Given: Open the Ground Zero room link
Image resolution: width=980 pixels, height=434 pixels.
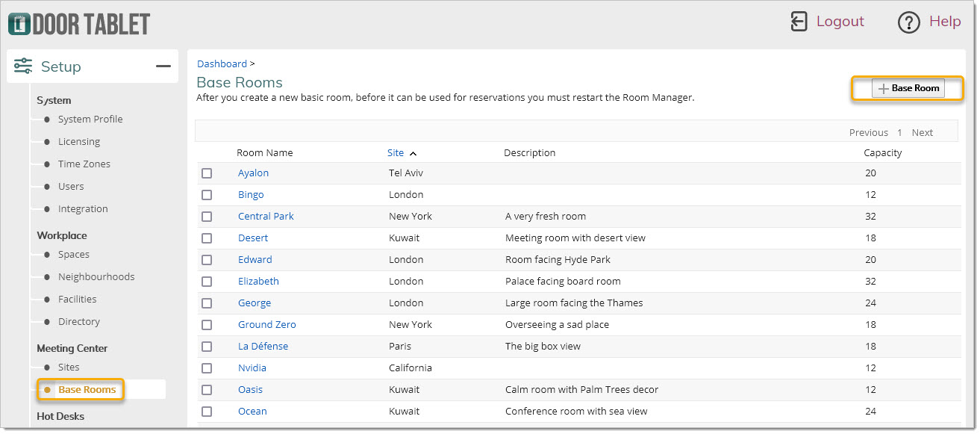Looking at the screenshot, I should [266, 325].
